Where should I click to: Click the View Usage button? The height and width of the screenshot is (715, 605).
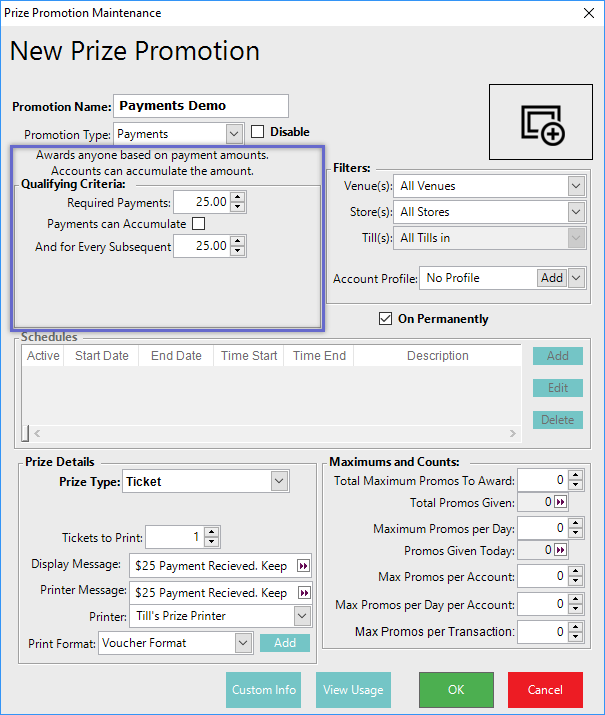(353, 690)
